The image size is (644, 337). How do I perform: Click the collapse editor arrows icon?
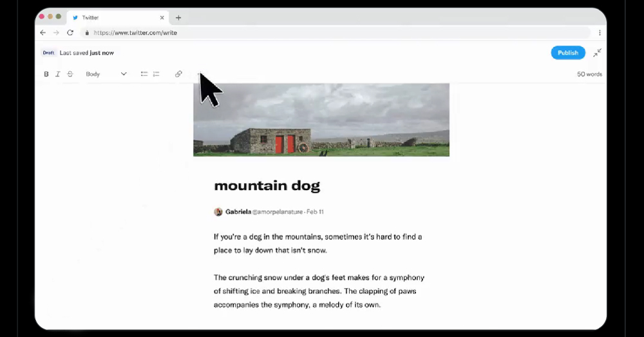point(597,53)
